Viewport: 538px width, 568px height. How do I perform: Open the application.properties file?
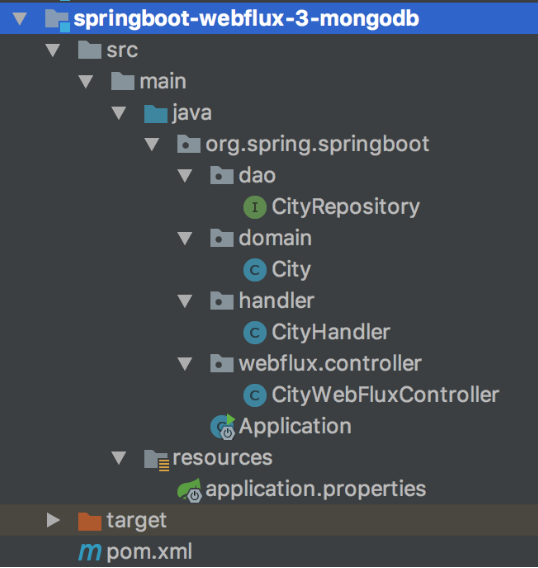click(x=316, y=490)
